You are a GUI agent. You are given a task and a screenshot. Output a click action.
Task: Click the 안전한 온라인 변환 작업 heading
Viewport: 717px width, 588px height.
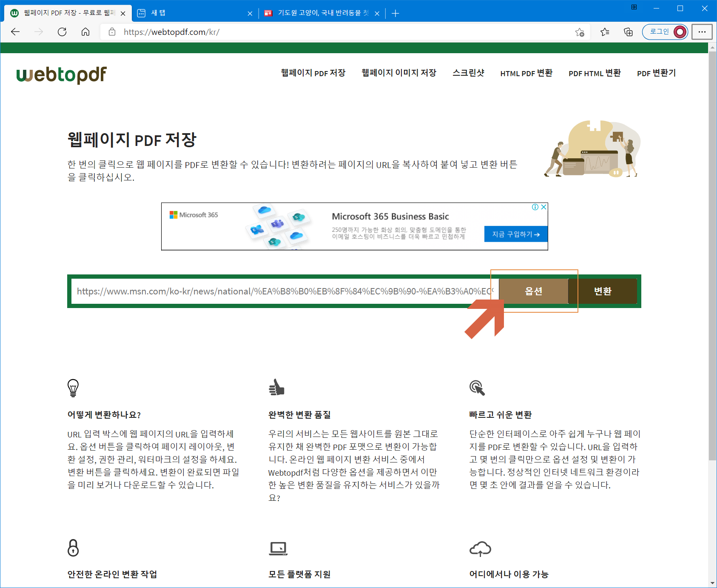click(112, 574)
